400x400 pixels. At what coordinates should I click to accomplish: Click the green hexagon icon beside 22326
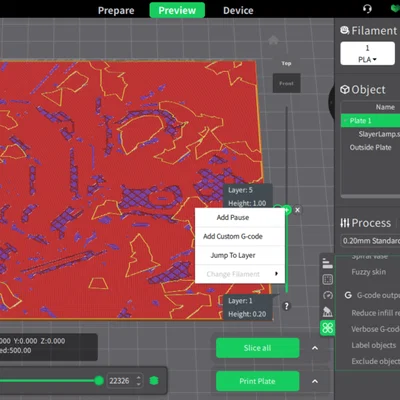[x=154, y=380]
